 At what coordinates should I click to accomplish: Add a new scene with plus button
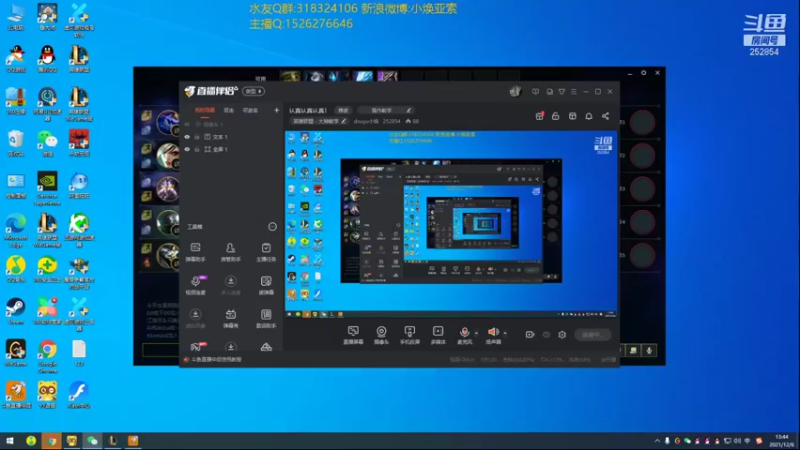(x=276, y=110)
